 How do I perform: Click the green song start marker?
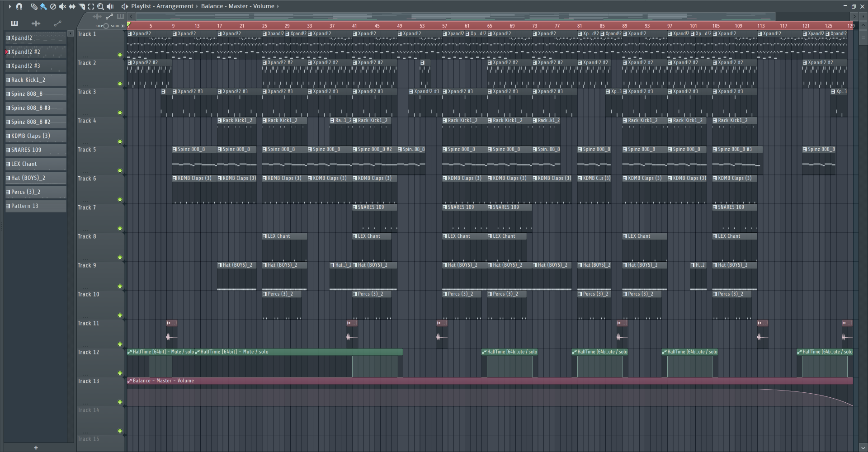(x=129, y=25)
